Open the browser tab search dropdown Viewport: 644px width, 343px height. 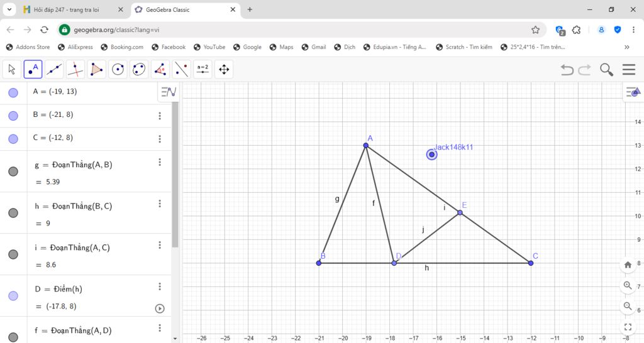point(9,9)
